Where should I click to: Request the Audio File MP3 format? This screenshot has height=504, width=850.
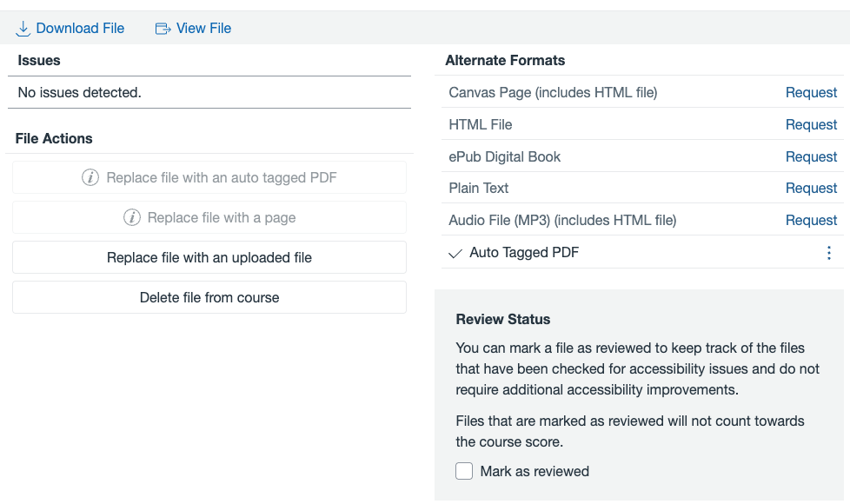(x=811, y=220)
